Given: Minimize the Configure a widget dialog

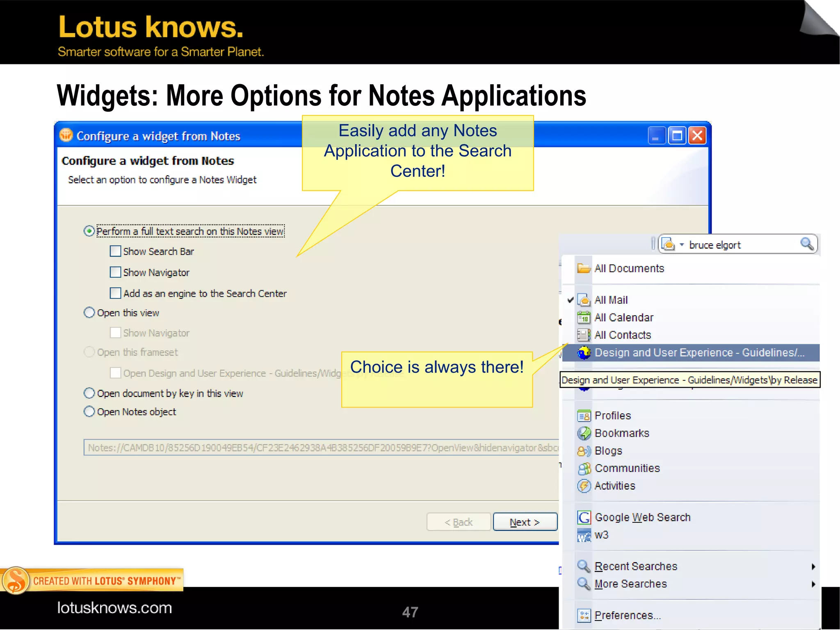Looking at the screenshot, I should coord(657,135).
